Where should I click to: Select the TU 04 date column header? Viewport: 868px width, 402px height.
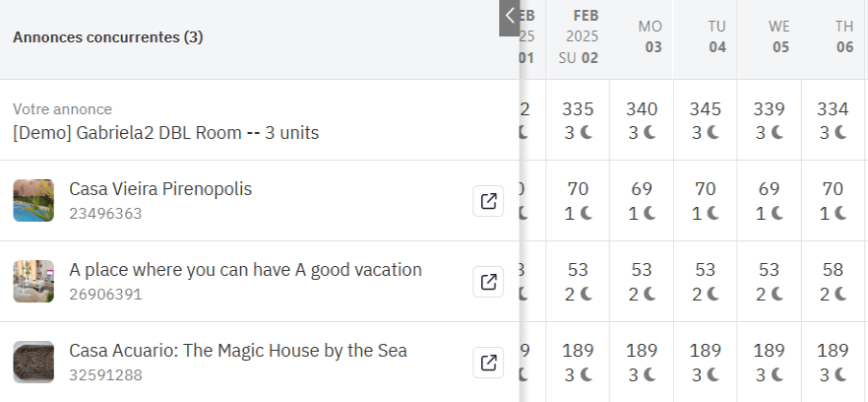[713, 36]
